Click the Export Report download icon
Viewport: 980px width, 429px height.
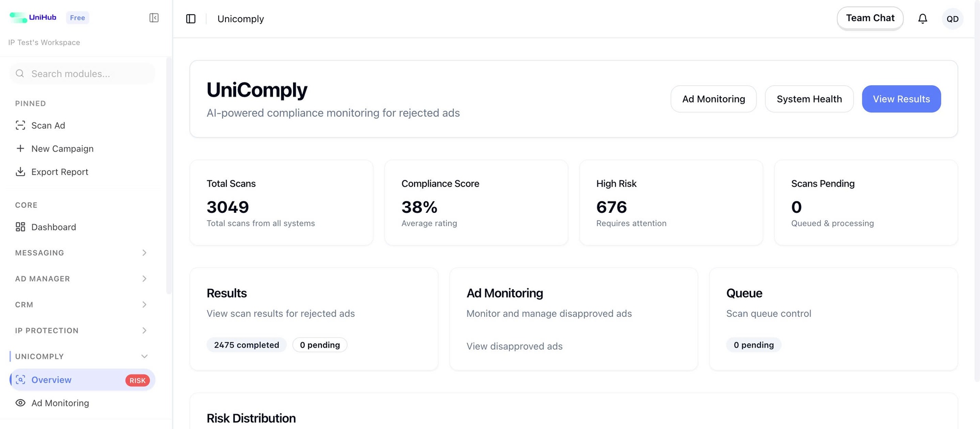(x=20, y=172)
